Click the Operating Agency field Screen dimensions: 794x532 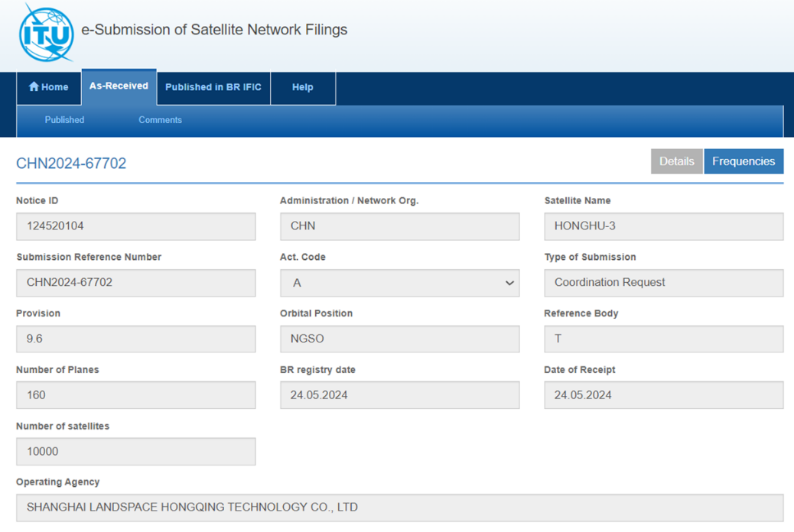pos(399,508)
